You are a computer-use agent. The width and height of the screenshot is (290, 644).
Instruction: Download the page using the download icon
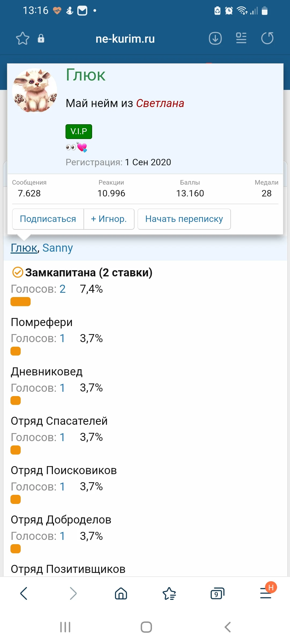215,38
